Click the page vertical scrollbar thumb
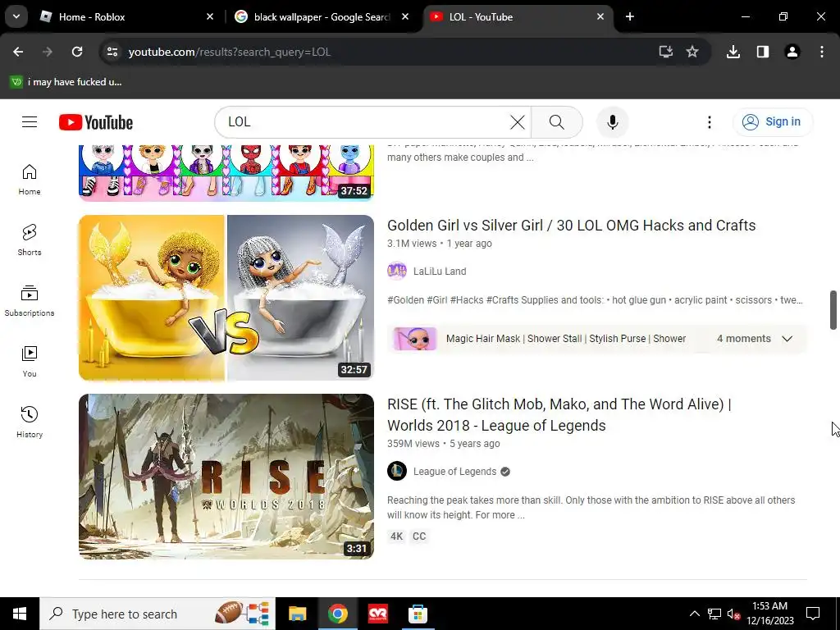 pyautogui.click(x=833, y=309)
